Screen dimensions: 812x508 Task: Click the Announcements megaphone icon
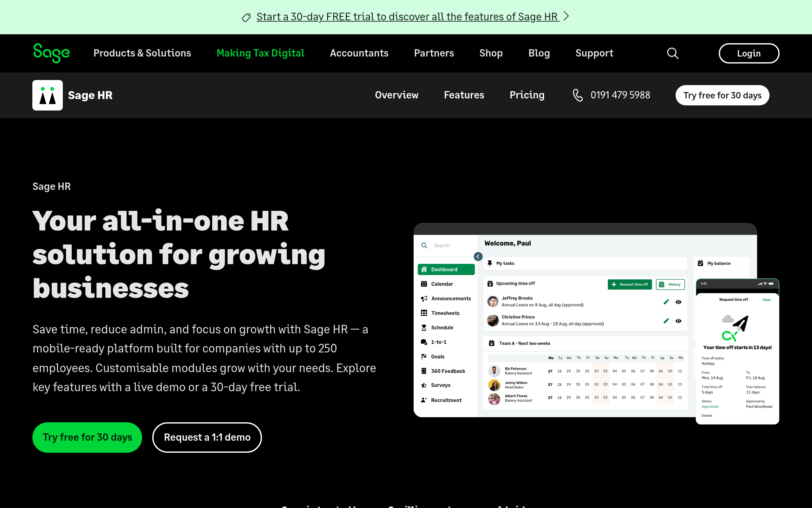(424, 298)
